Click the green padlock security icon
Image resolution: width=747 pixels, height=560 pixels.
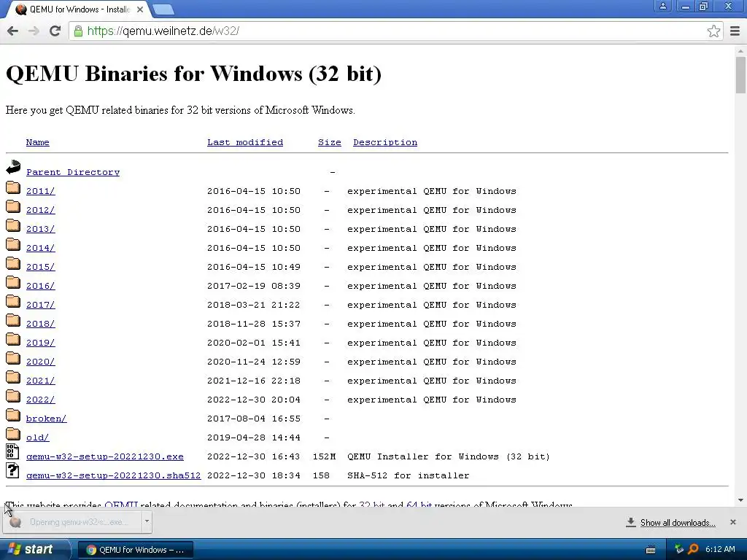point(78,31)
